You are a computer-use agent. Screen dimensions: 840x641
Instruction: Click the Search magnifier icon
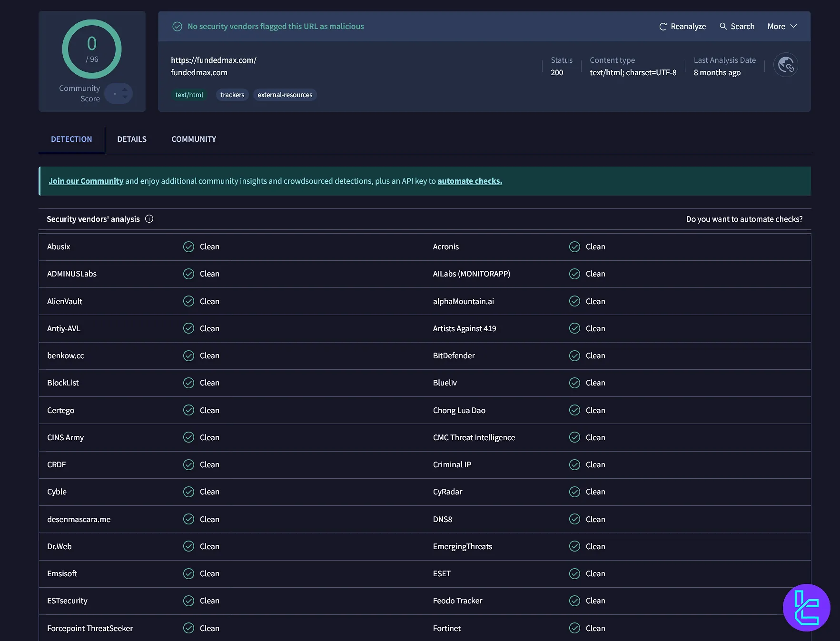point(723,27)
